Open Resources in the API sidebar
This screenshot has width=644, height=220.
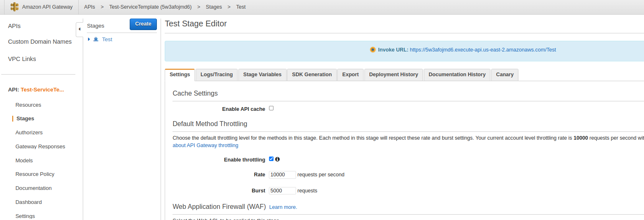click(28, 105)
